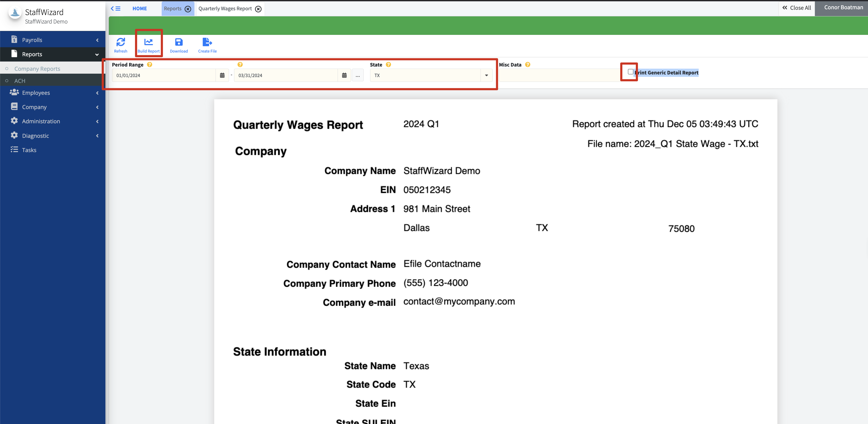Click the Misc Data help icon

[528, 65]
